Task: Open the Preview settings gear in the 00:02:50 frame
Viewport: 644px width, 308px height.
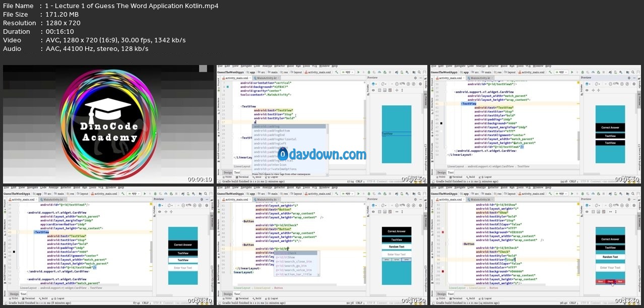Action: click(415, 78)
